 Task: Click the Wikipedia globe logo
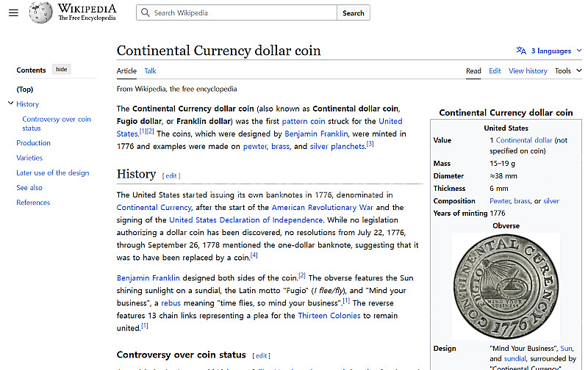point(41,12)
